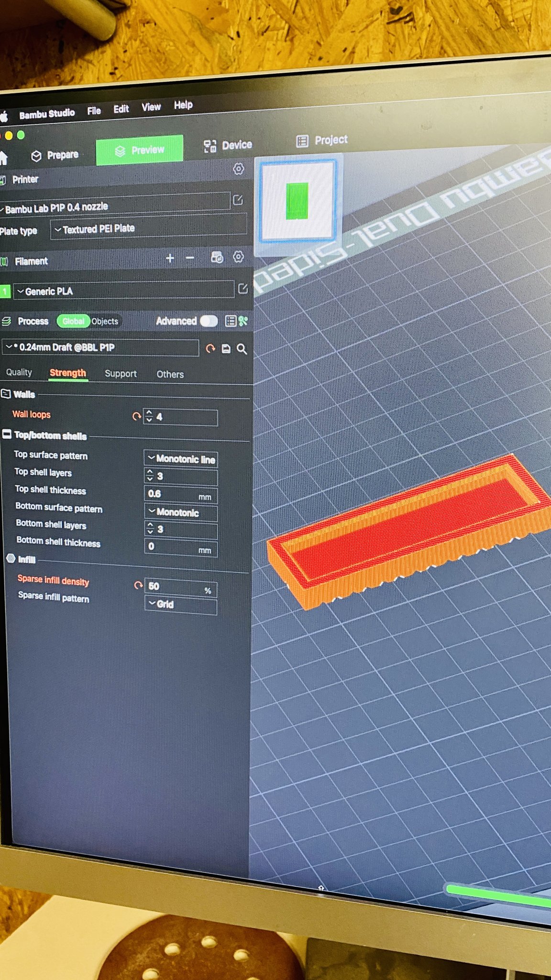The height and width of the screenshot is (980, 551).
Task: Open the Device tab
Action: click(228, 145)
